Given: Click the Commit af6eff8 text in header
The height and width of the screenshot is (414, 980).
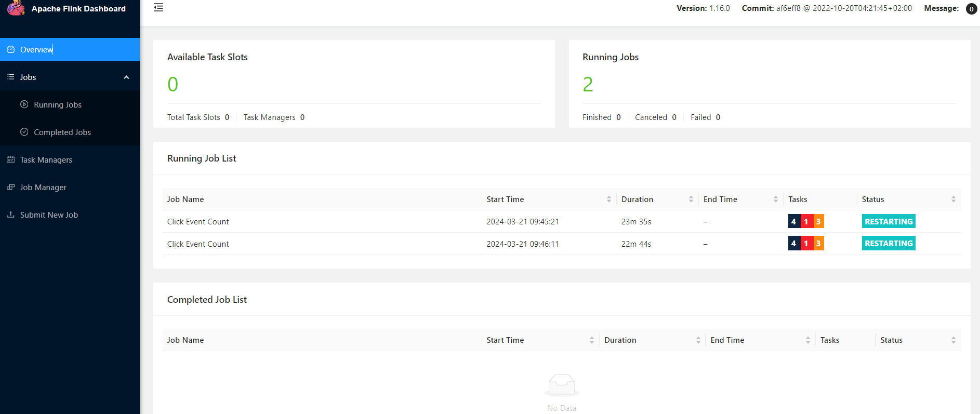Looking at the screenshot, I should [827, 8].
